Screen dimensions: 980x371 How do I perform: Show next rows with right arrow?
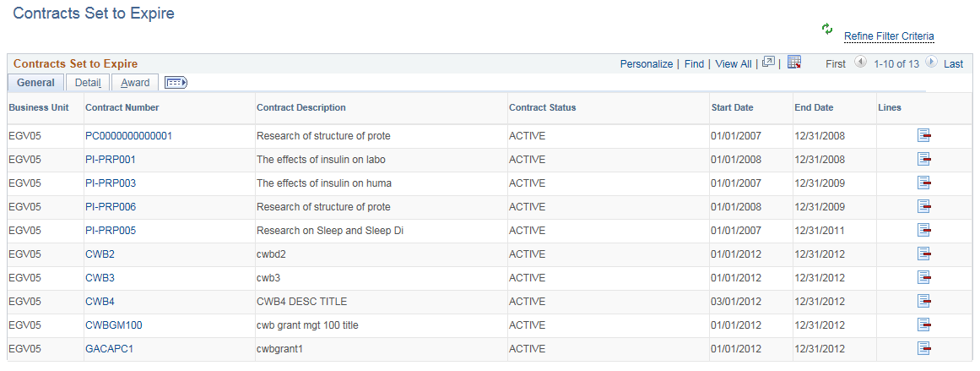tap(931, 63)
